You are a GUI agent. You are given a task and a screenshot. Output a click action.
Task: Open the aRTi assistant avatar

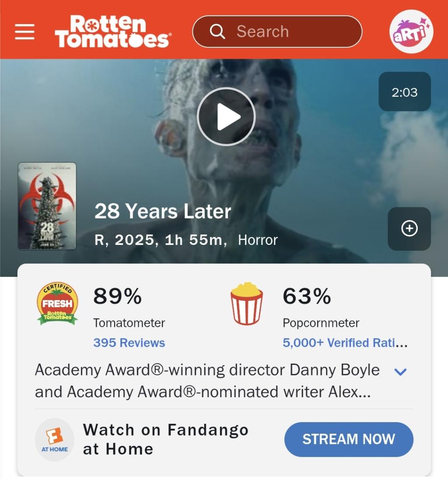[411, 31]
